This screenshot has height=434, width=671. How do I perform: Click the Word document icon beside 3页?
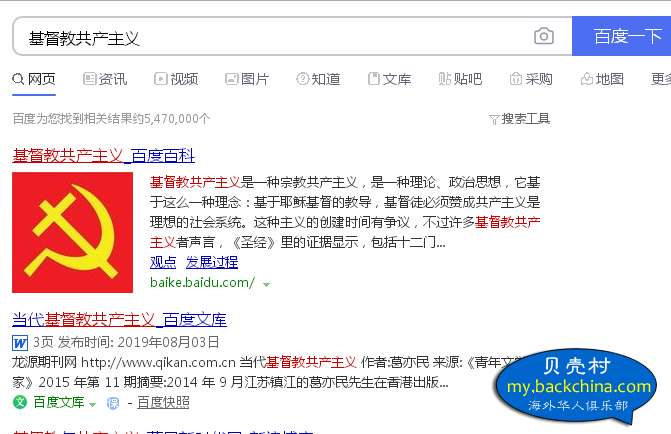(20, 343)
